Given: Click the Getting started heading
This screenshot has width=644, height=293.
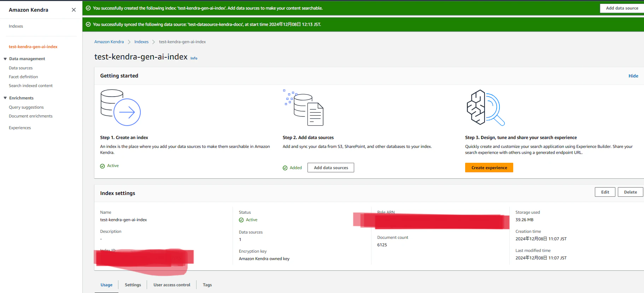Looking at the screenshot, I should click(119, 76).
